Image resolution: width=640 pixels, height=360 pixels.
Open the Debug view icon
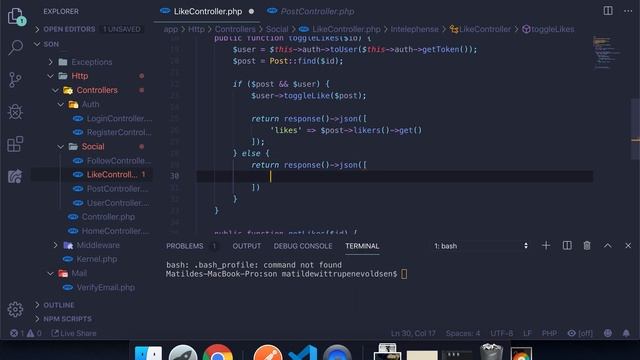(16, 111)
